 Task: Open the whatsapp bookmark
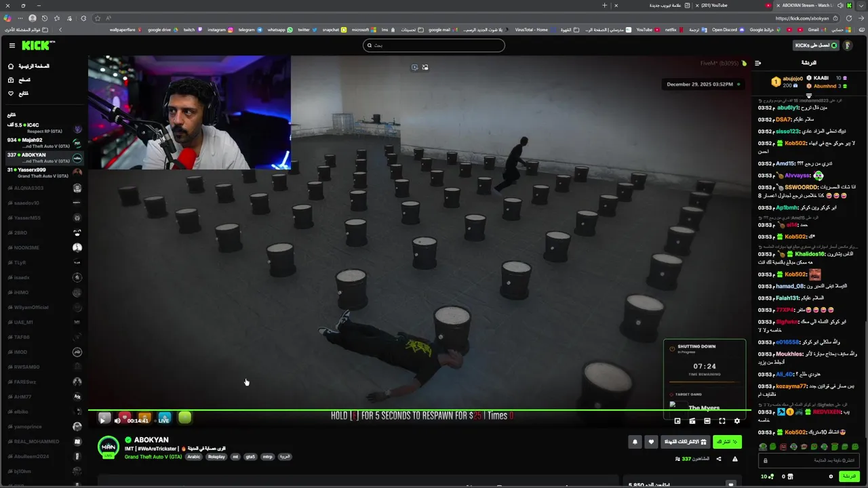(280, 29)
